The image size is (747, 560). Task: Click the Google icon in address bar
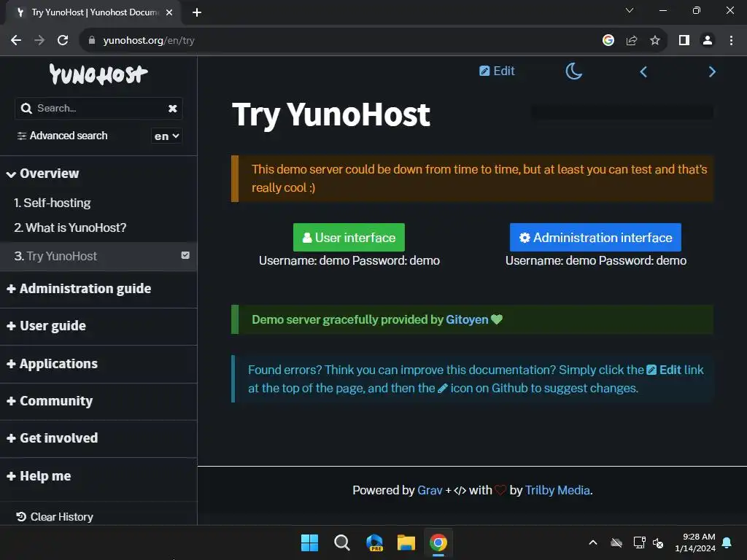608,41
